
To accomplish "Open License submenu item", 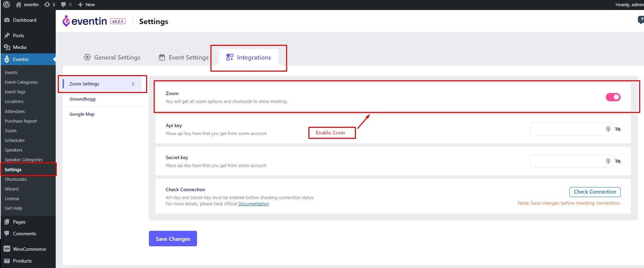I will tap(12, 198).
